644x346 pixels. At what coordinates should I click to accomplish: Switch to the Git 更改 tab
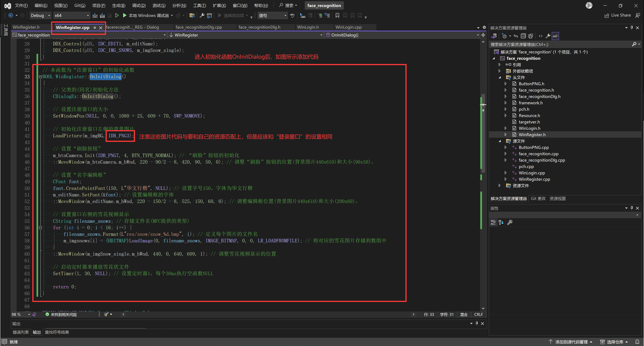point(538,198)
